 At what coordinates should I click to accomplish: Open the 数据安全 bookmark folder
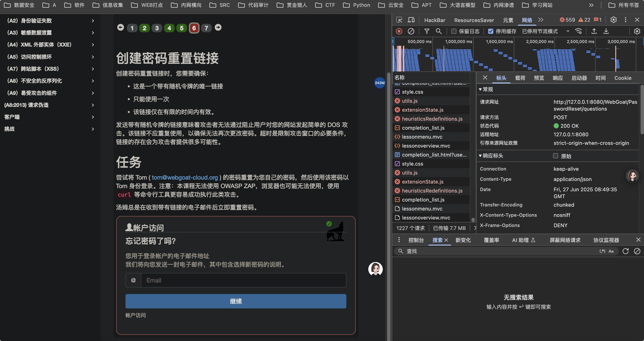(x=19, y=5)
